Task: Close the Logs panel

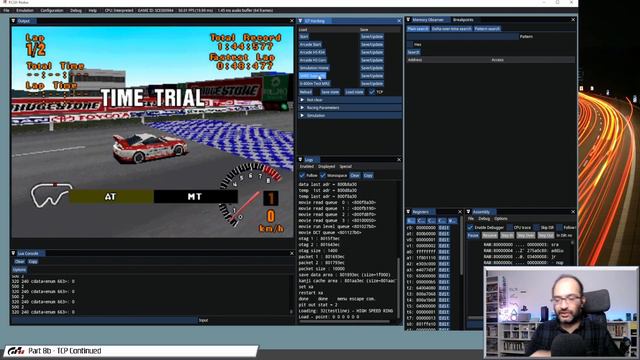Action: pyautogui.click(x=399, y=160)
